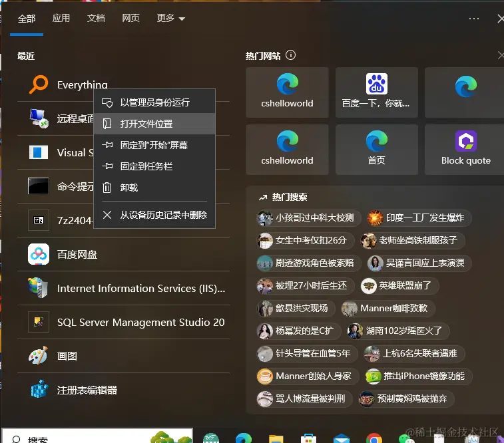Open hot search 被埋27小时后生还
The width and height of the screenshot is (504, 443).
tap(305, 286)
